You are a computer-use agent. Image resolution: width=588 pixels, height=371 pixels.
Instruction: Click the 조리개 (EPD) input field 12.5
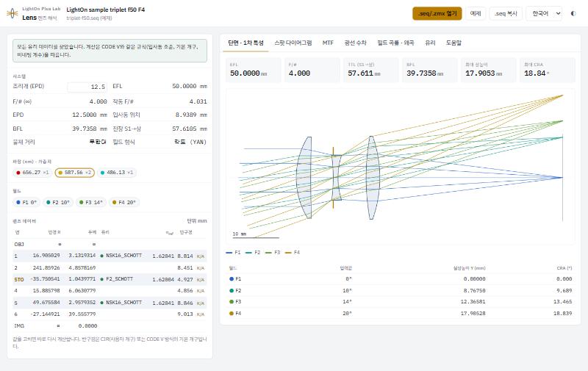coord(87,87)
